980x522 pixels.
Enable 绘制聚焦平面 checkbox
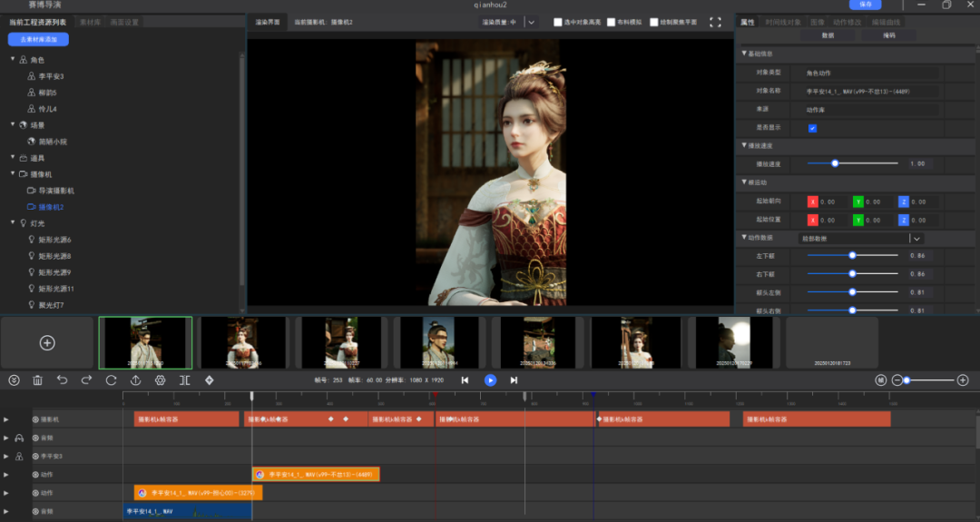coord(653,22)
